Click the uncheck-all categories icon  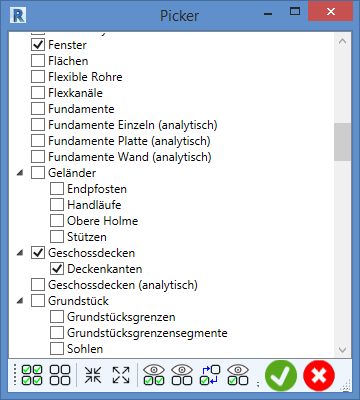pyautogui.click(x=60, y=375)
